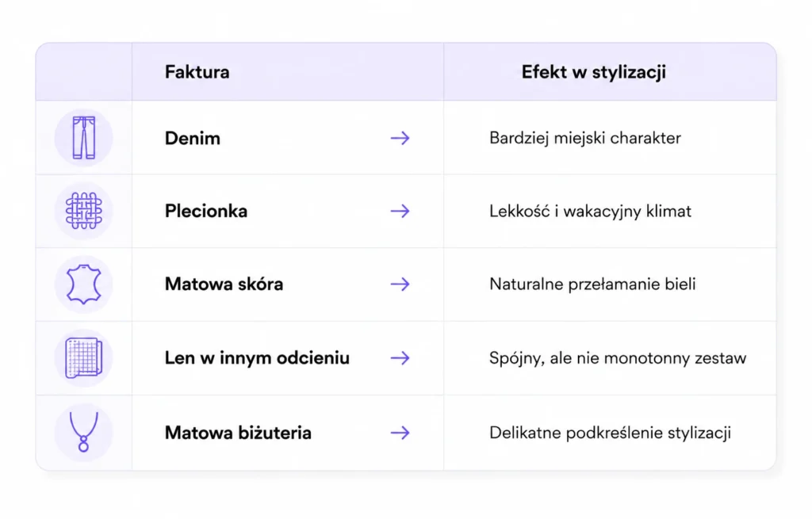Select the Faktura column header
Screen dimensions: 812x519
[x=197, y=72]
